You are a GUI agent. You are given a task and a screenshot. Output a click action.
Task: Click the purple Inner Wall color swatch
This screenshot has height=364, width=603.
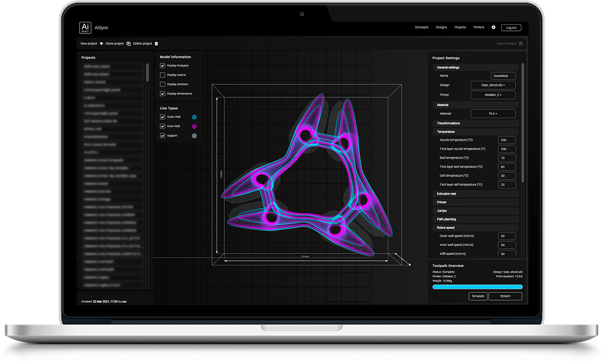tap(194, 127)
